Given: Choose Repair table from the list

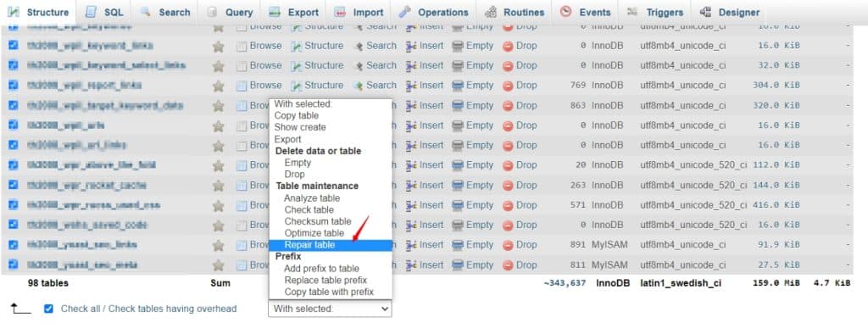Looking at the screenshot, I should pyautogui.click(x=331, y=245).
